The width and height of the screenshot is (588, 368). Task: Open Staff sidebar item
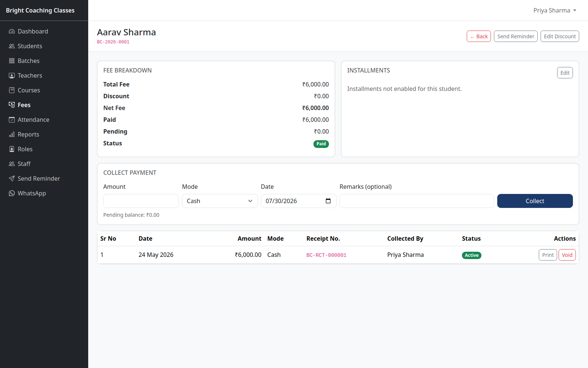44,164
